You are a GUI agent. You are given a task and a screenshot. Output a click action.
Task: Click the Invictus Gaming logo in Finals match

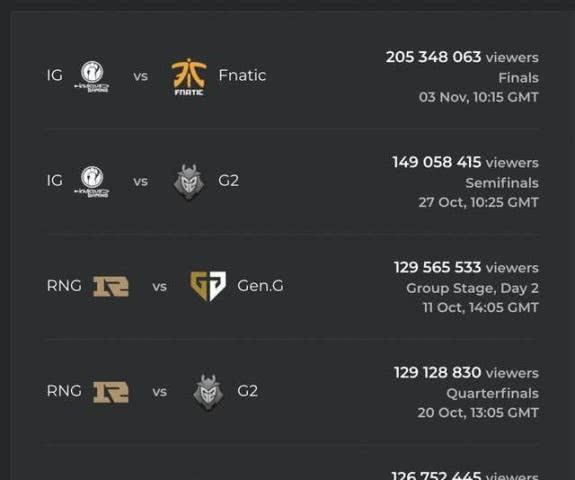coord(92,77)
